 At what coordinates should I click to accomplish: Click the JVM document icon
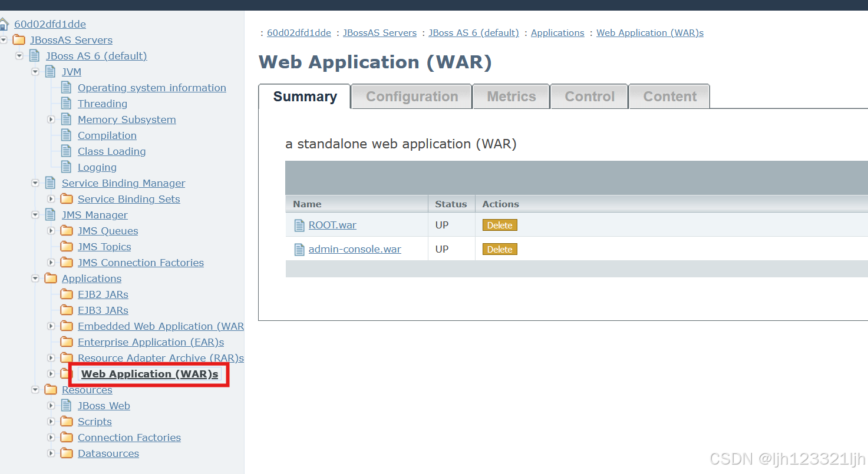click(51, 72)
